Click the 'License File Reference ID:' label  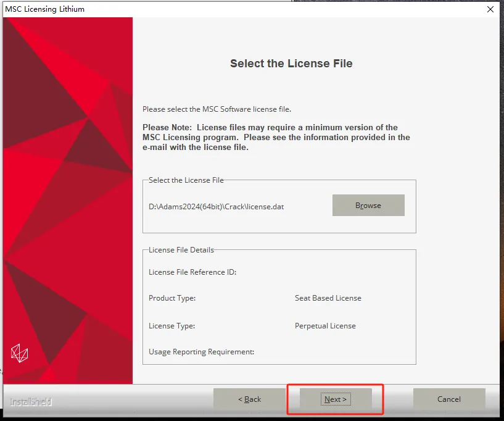(x=192, y=272)
